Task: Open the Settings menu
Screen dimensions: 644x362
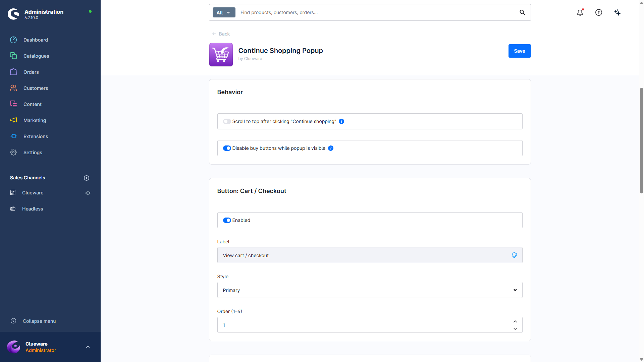Action: pos(33,153)
